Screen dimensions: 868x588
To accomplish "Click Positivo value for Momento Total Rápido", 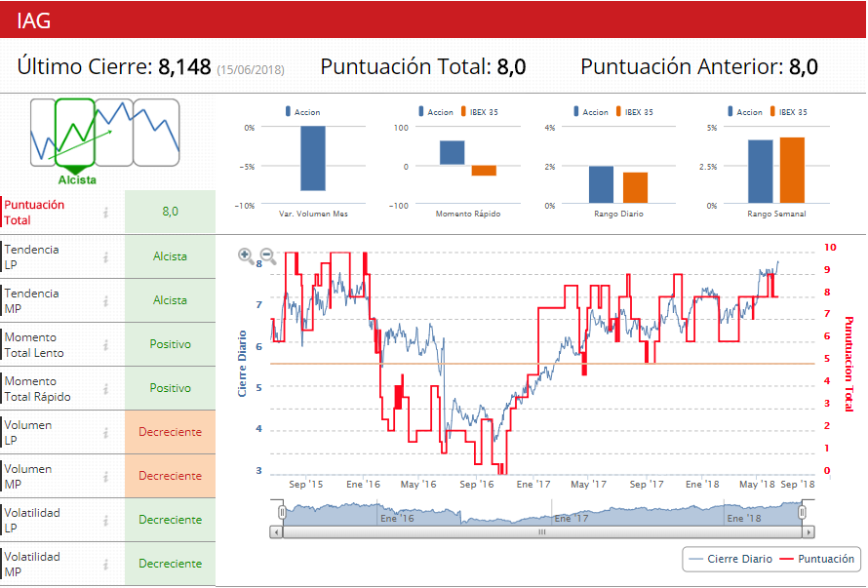I will click(x=170, y=388).
